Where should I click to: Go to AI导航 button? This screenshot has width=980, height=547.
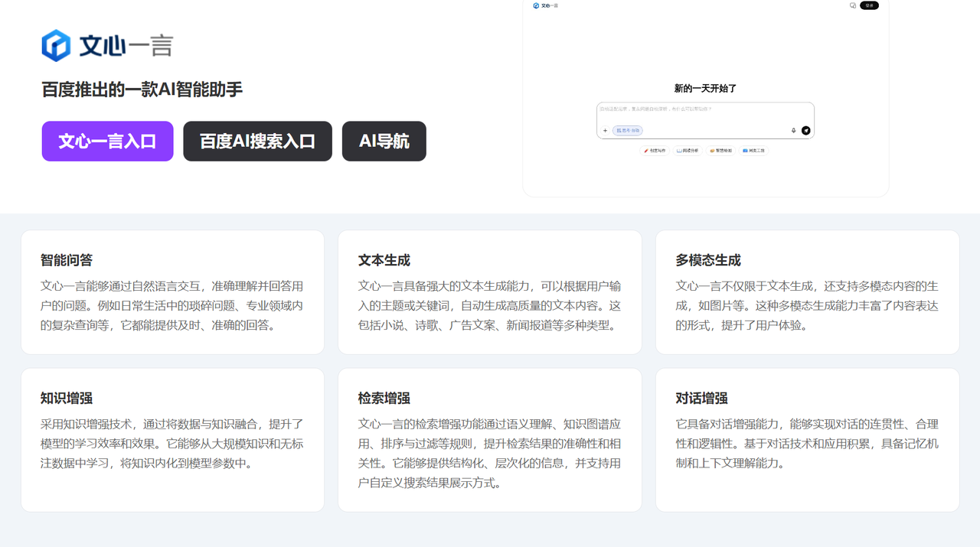click(x=384, y=142)
